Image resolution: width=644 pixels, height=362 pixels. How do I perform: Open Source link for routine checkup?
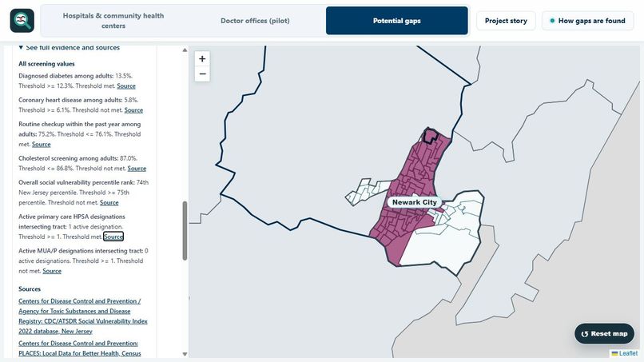point(42,144)
